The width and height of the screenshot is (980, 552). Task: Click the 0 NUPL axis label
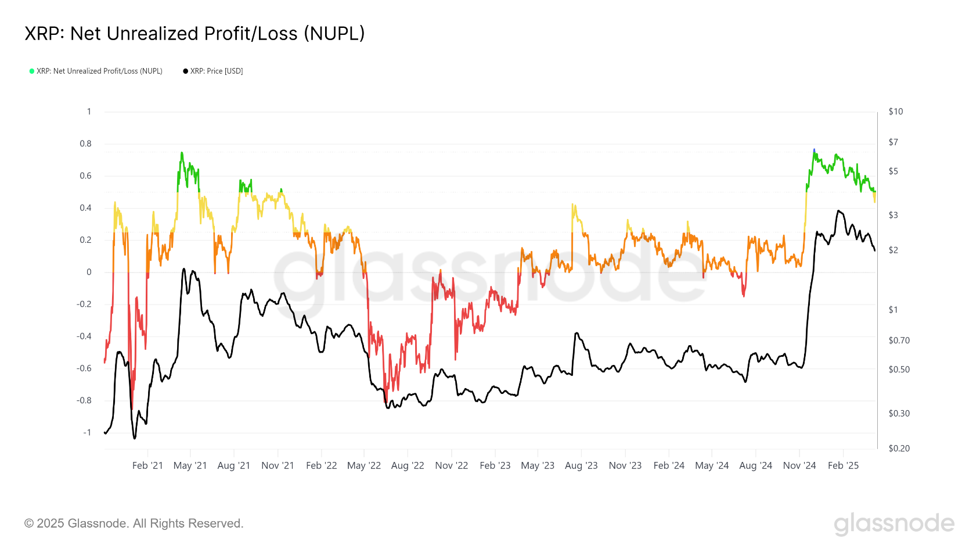click(89, 272)
